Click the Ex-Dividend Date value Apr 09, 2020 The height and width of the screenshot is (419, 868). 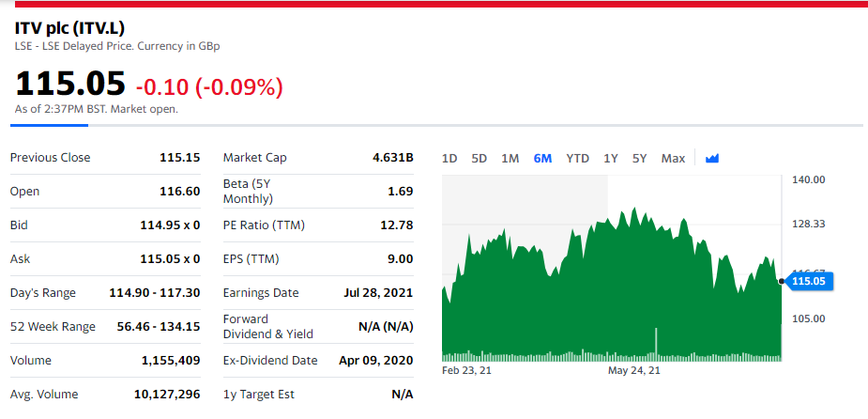tap(376, 360)
